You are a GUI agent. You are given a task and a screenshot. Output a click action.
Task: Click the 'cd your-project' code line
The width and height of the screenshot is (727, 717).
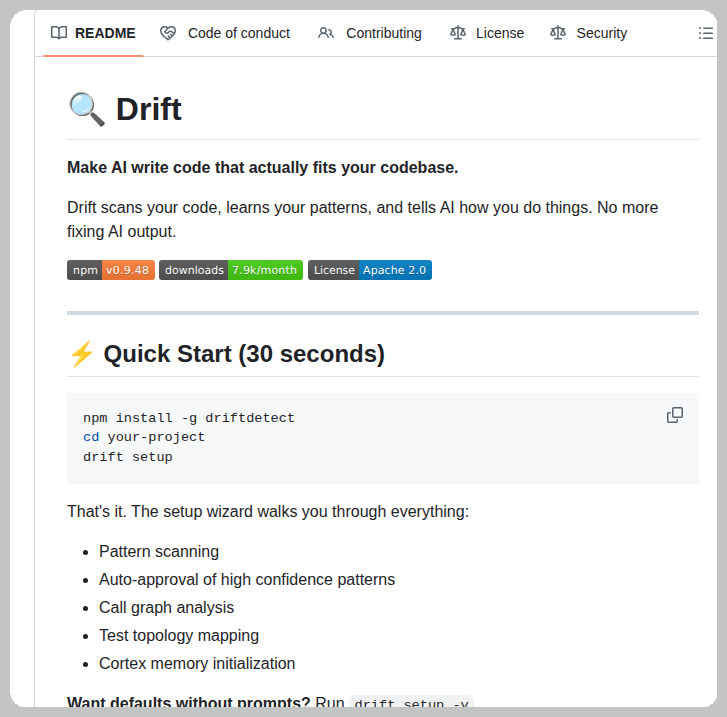144,437
